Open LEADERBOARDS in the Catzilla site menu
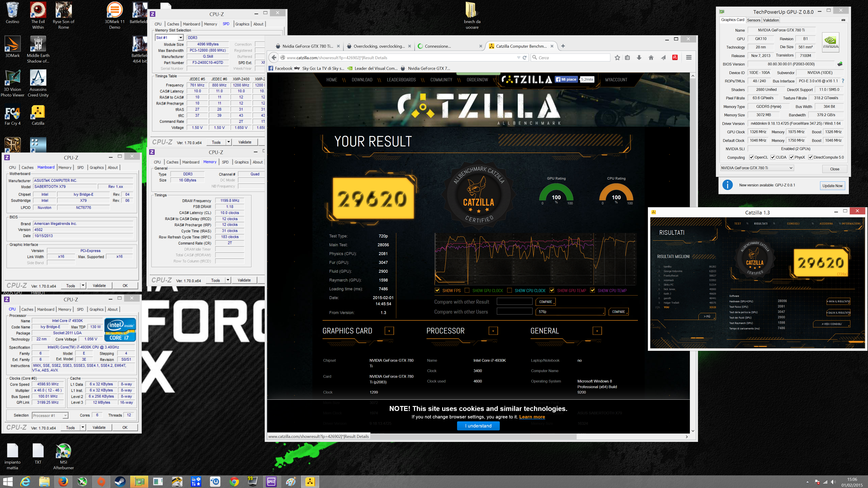The image size is (868, 488). point(401,80)
